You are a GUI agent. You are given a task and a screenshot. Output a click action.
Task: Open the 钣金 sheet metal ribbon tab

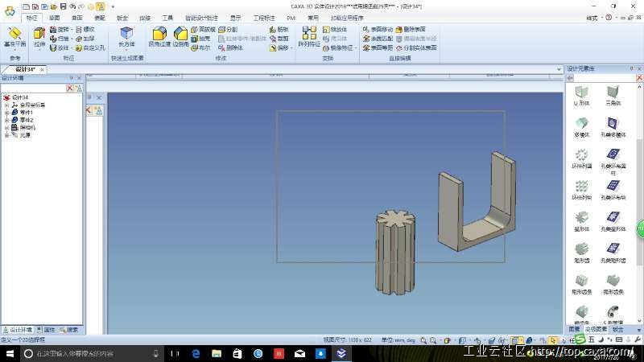coord(122,18)
